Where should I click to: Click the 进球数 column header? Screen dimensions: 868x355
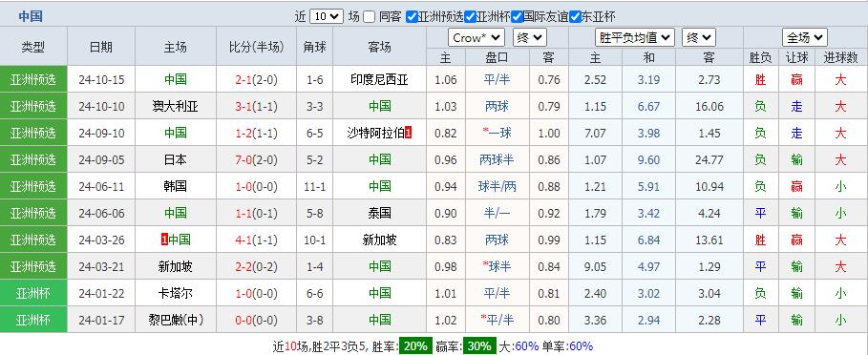840,57
